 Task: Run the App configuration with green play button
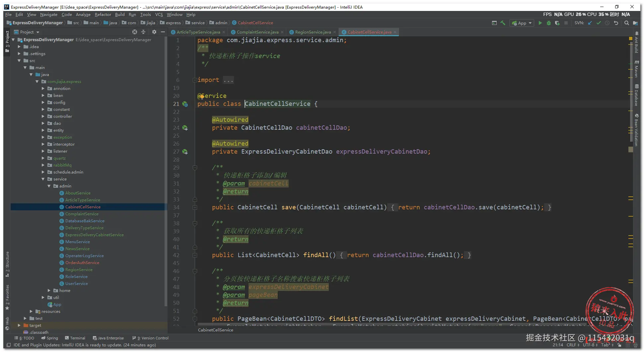[540, 23]
